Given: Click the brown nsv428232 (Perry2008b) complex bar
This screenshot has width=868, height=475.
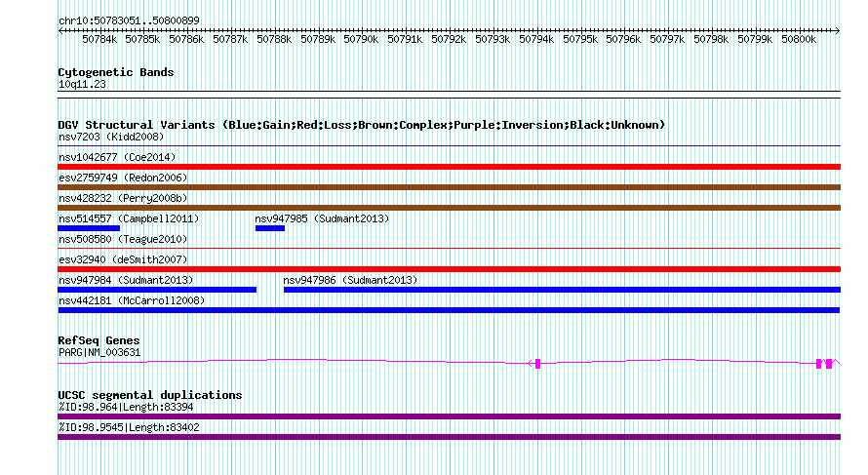Looking at the screenshot, I should coord(449,208).
